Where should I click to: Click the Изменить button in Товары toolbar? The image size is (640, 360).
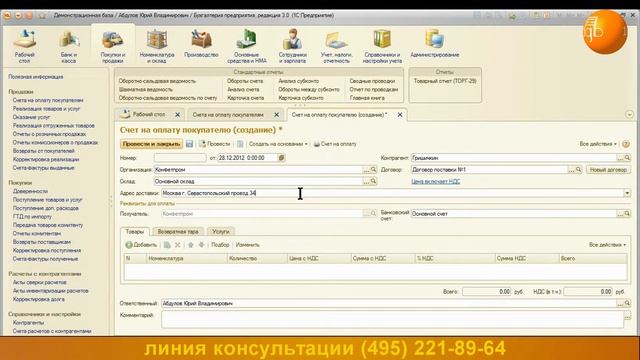tap(247, 245)
